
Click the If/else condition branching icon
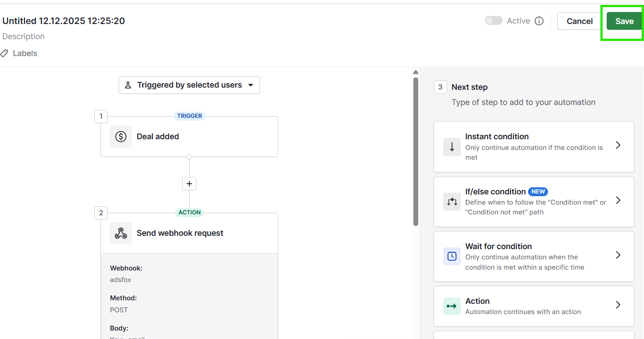[x=452, y=202]
